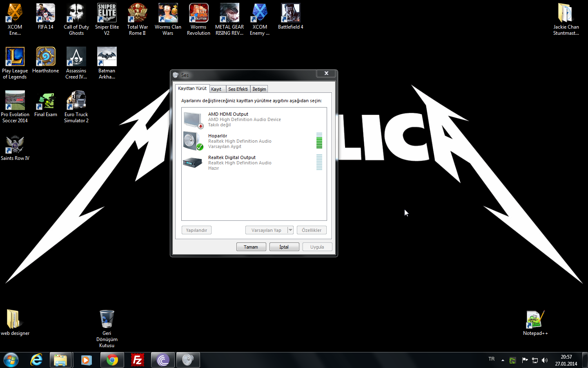The image size is (588, 368).
Task: Select the Assassins Creed IV shortcut
Action: tap(76, 63)
